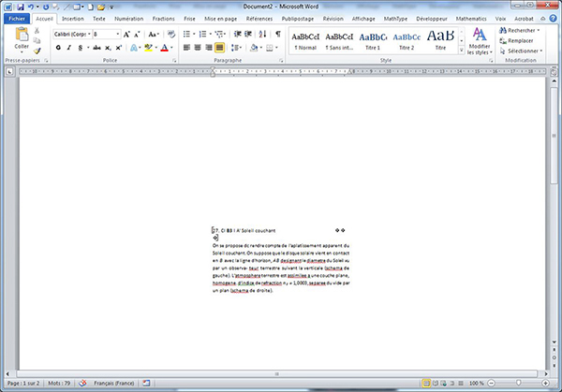Click the Remplacer button
Viewport: 562px width, 392px height.
tap(521, 41)
